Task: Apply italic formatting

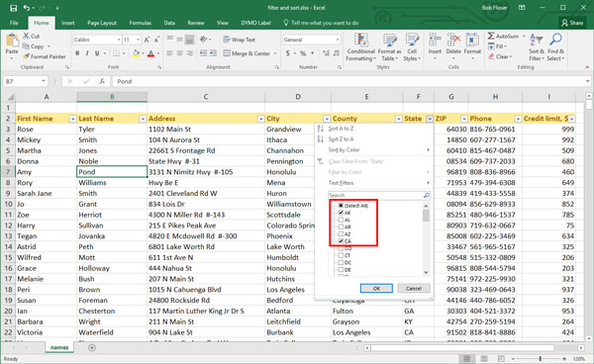Action: click(x=87, y=53)
